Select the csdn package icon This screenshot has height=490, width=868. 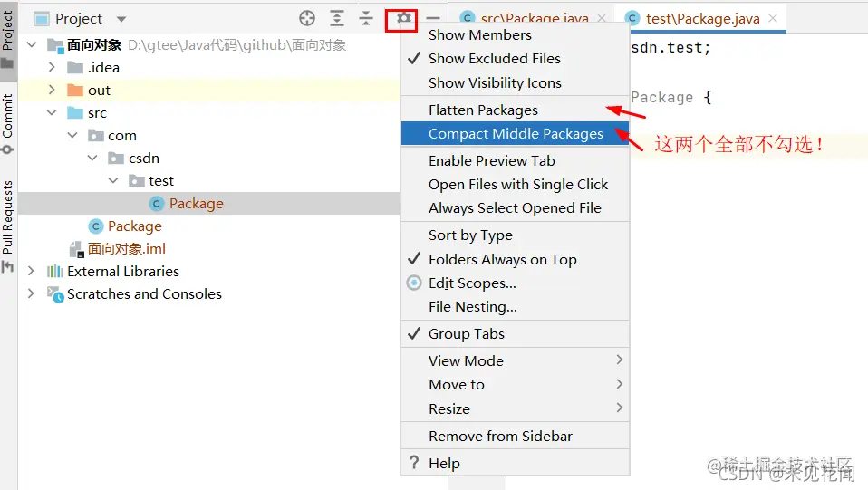coord(116,159)
